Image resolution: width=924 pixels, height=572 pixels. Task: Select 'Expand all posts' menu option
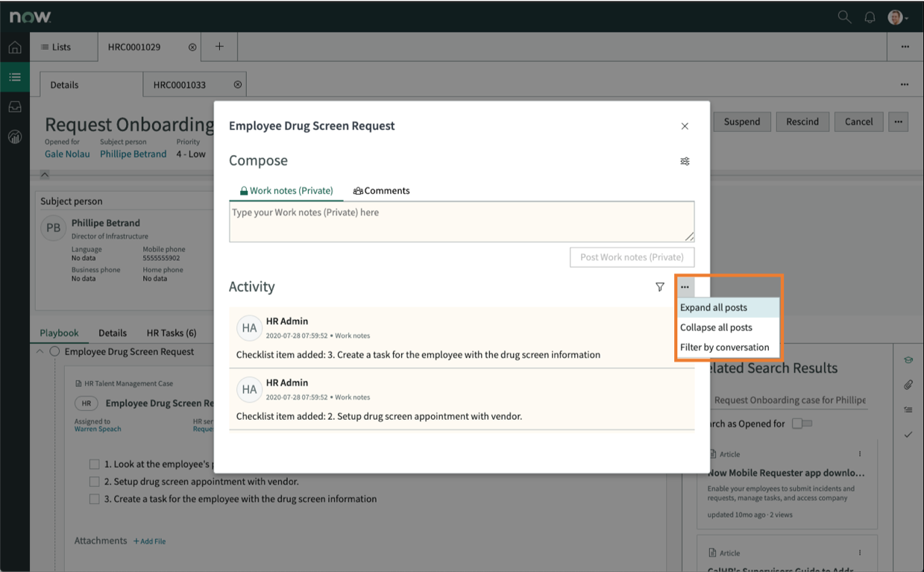coord(728,307)
